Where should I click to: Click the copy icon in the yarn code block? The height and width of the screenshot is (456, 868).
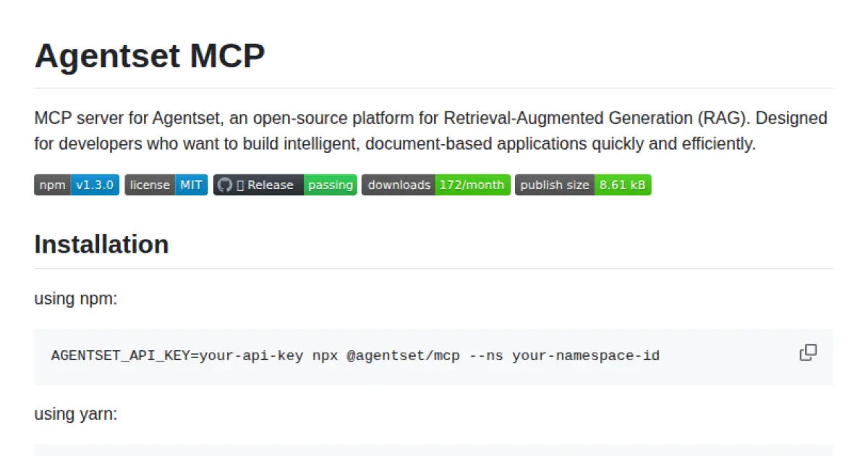coord(808,453)
